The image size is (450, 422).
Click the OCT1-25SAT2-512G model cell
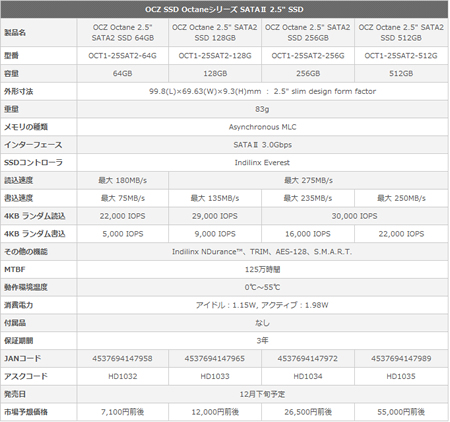point(401,56)
